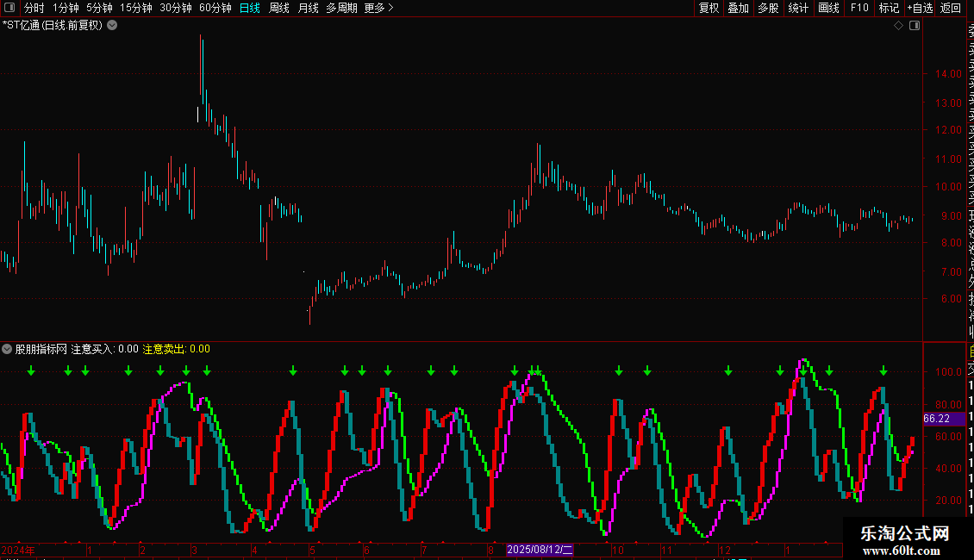Select the 1分钟 period tab

coord(66,8)
